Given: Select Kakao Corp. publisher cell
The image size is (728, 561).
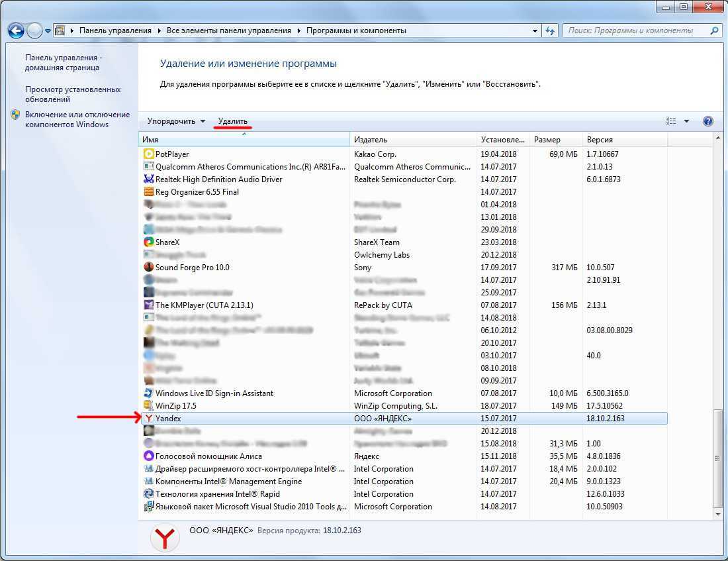Looking at the screenshot, I should pyautogui.click(x=375, y=154).
